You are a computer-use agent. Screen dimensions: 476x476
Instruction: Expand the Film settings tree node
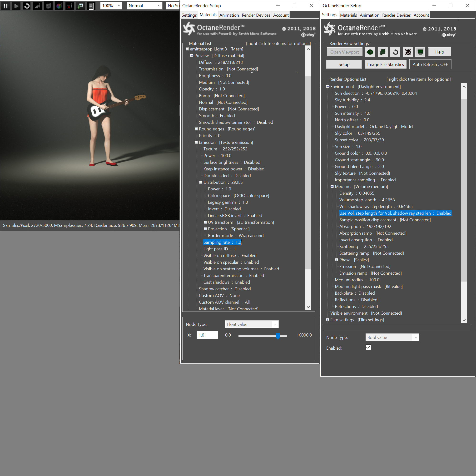click(327, 320)
